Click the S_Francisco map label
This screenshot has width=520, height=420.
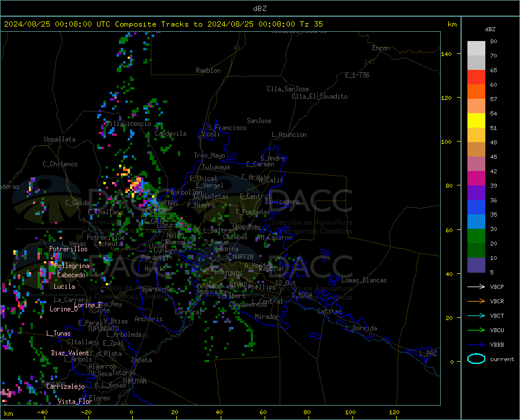(x=227, y=128)
